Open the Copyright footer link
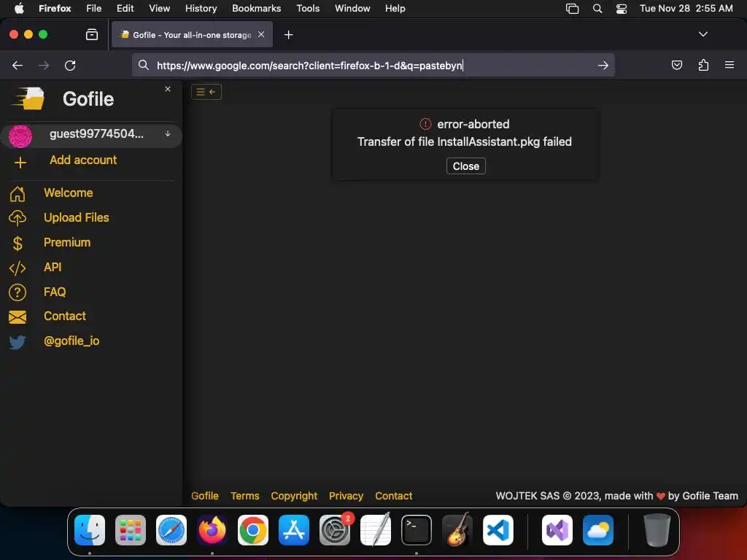The width and height of the screenshot is (747, 560). (294, 496)
